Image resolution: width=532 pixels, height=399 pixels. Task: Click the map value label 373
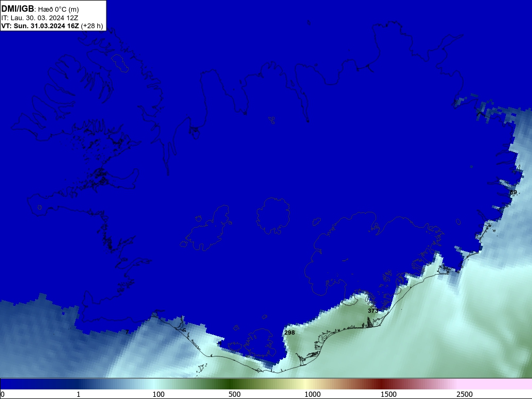(373, 311)
